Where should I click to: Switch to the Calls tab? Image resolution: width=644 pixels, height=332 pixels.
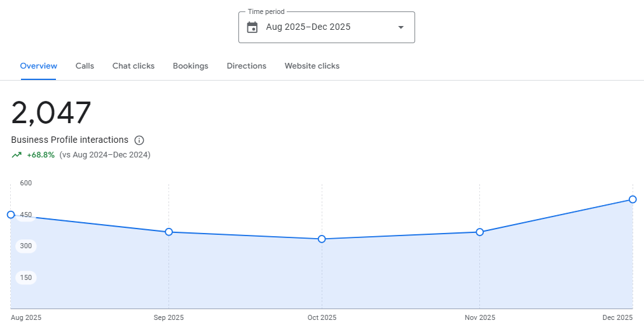point(85,66)
